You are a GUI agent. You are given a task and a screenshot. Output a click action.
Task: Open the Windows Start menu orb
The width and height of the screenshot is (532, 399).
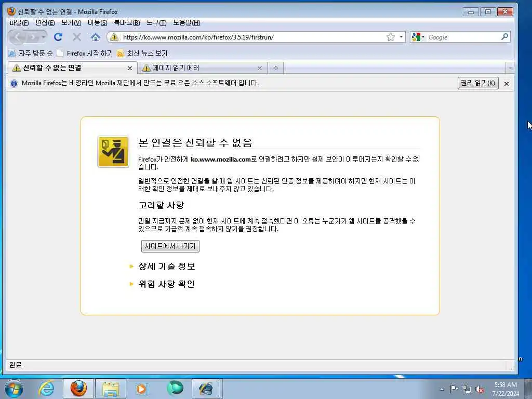click(x=14, y=389)
